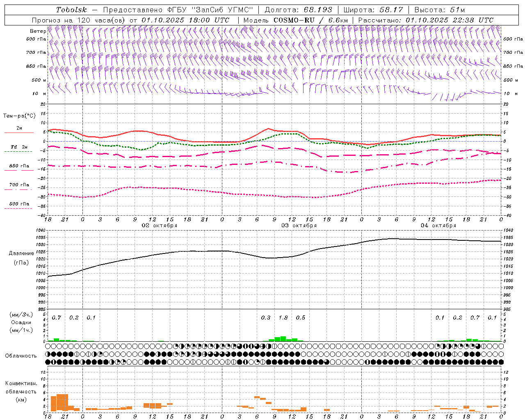525x420 pixels.
Task: Click the Осадки precipitation label
Action: 21,322
